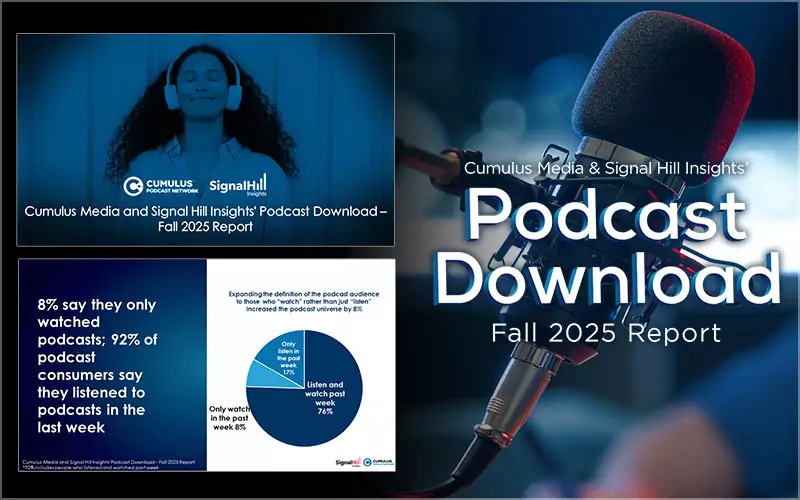Open the top slide's 'Podcast Download – Fall 2025 Report' caption

[x=205, y=219]
